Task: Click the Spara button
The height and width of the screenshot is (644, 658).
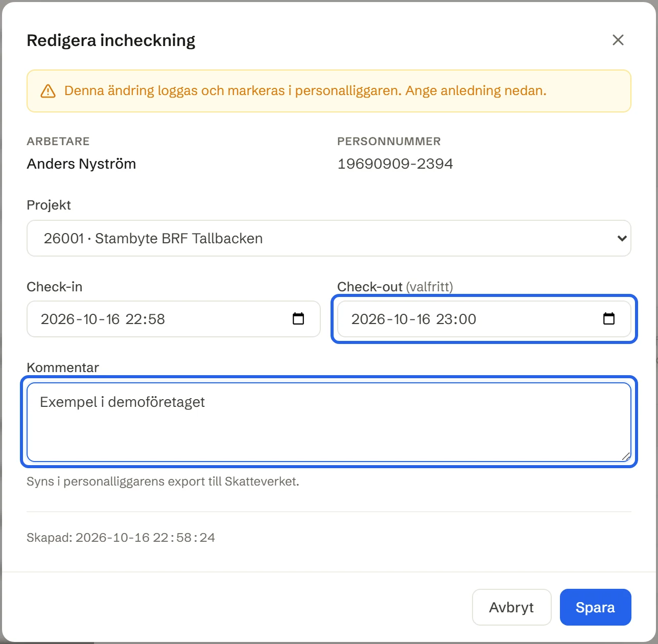Action: point(596,607)
